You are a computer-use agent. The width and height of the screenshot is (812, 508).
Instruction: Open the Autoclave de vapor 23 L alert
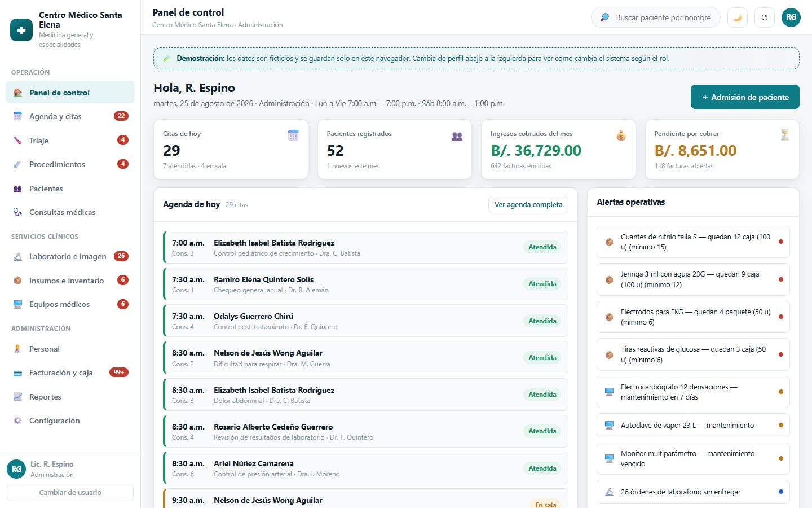point(693,425)
